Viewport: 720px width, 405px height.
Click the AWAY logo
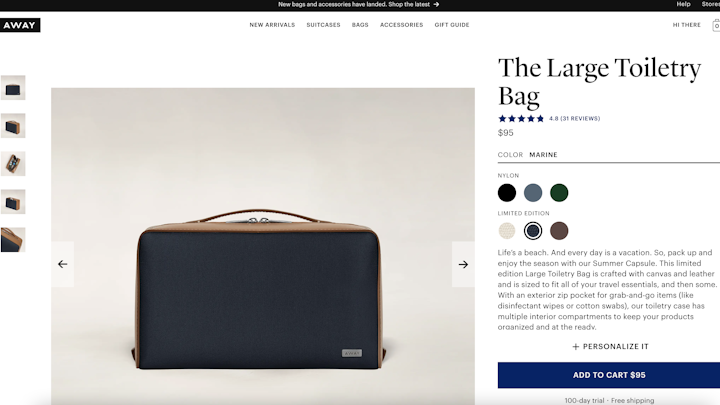pos(20,25)
